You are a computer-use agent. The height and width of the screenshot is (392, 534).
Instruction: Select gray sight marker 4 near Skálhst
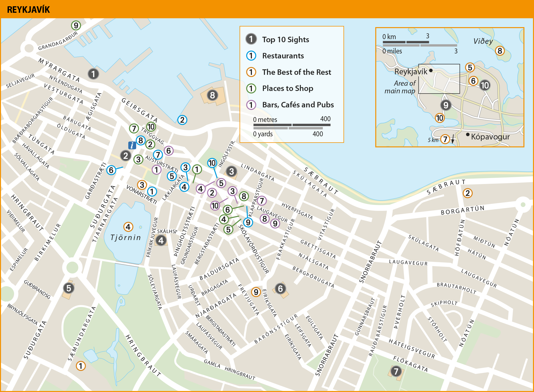pyautogui.click(x=161, y=241)
